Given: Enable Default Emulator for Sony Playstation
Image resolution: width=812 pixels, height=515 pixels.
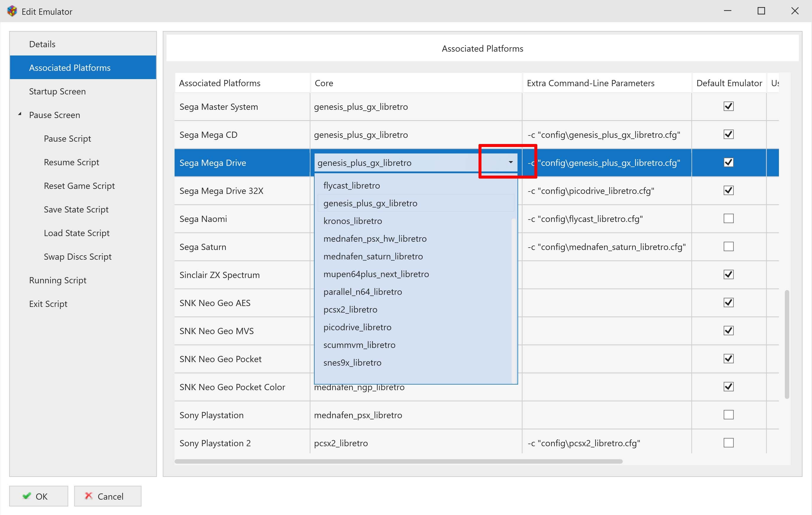Looking at the screenshot, I should click(728, 415).
